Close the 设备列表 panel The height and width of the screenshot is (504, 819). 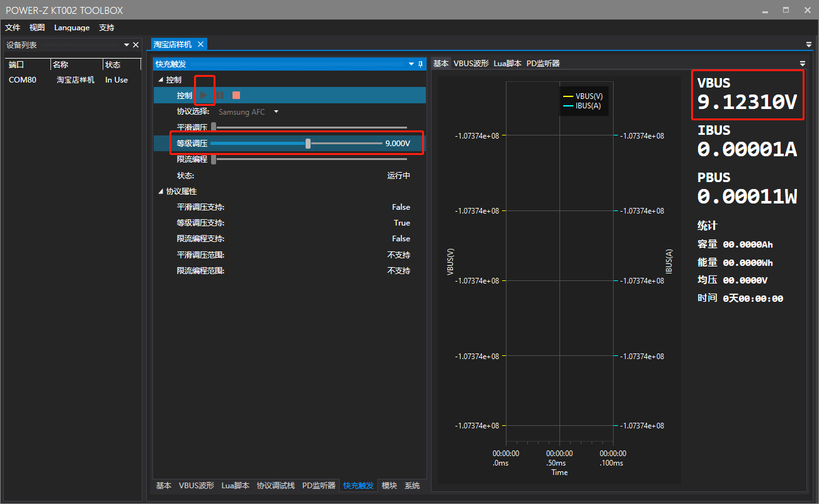pos(135,45)
